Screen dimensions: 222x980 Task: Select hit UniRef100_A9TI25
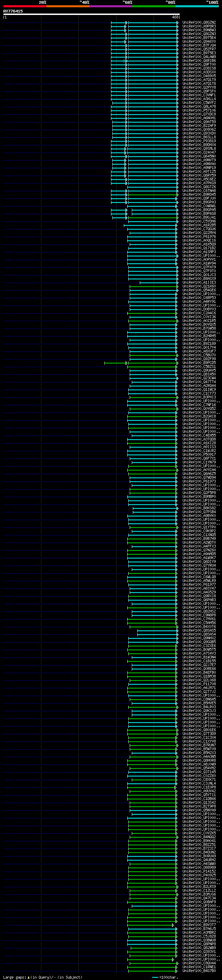click(199, 172)
